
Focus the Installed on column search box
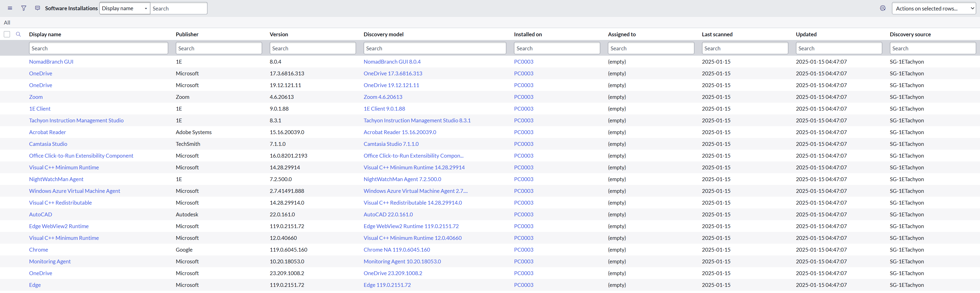click(x=557, y=48)
